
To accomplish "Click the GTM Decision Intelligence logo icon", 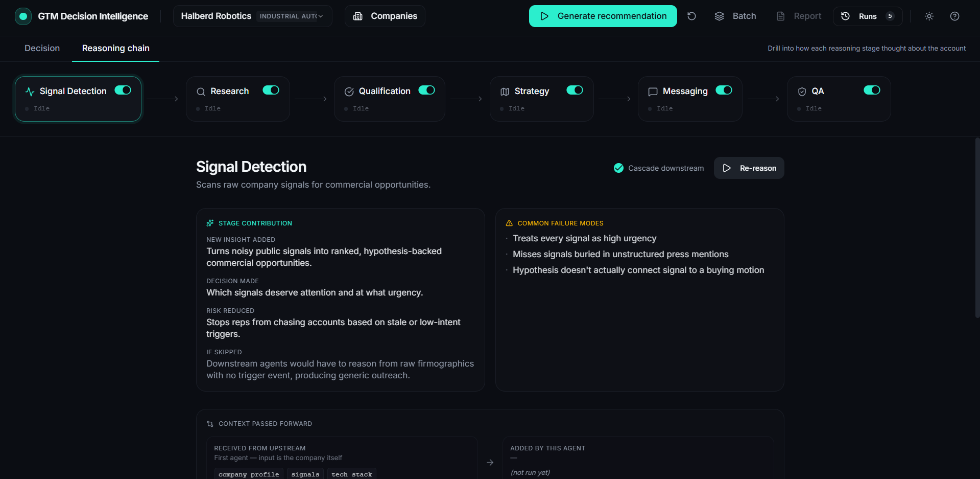I will (x=23, y=16).
